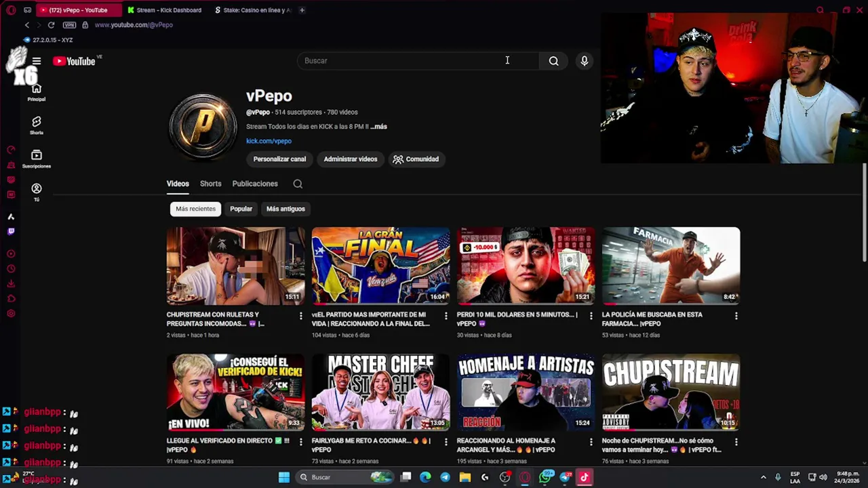Click the VPN badge in address bar
Image resolution: width=868 pixels, height=488 pixels.
click(x=69, y=25)
